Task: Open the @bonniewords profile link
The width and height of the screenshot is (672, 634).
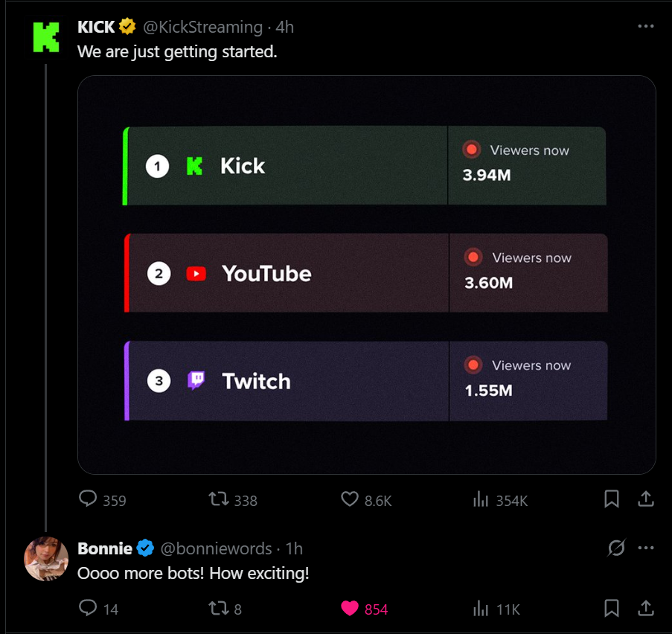Action: coord(216,548)
